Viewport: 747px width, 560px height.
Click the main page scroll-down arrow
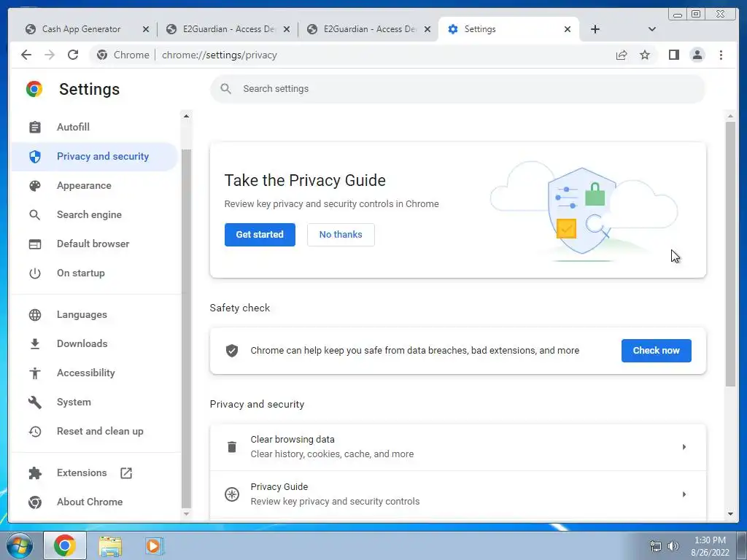pyautogui.click(x=730, y=514)
